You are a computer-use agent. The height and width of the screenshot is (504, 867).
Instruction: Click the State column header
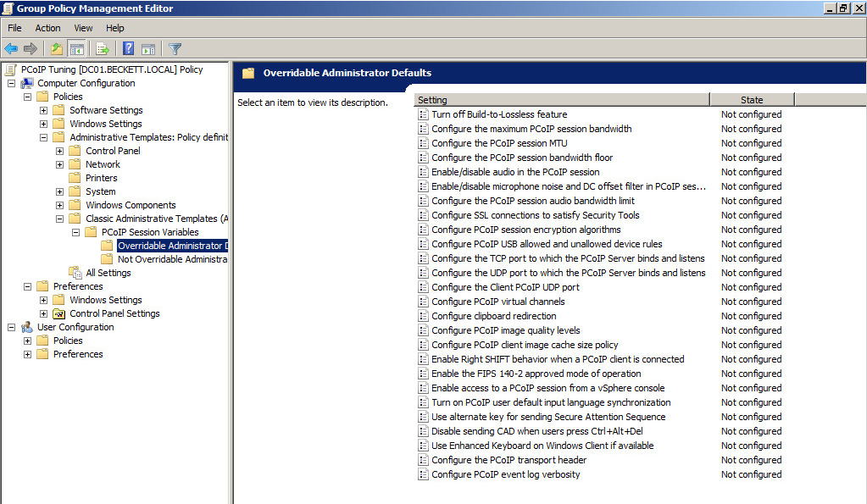[x=751, y=100]
